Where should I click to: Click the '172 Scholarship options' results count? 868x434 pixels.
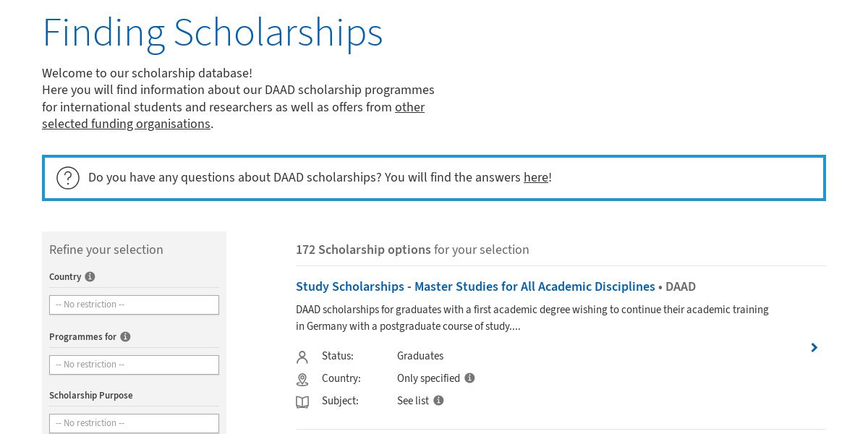(x=363, y=250)
